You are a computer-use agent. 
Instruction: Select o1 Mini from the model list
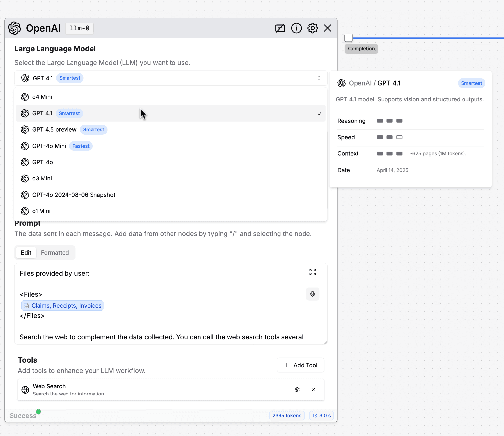171,211
